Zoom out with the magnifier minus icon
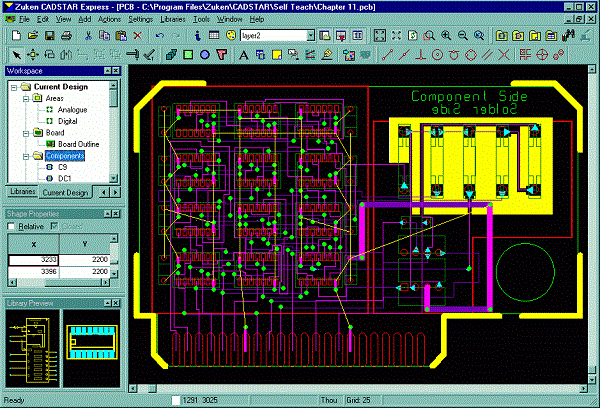This screenshot has width=600, height=408. pos(463,36)
